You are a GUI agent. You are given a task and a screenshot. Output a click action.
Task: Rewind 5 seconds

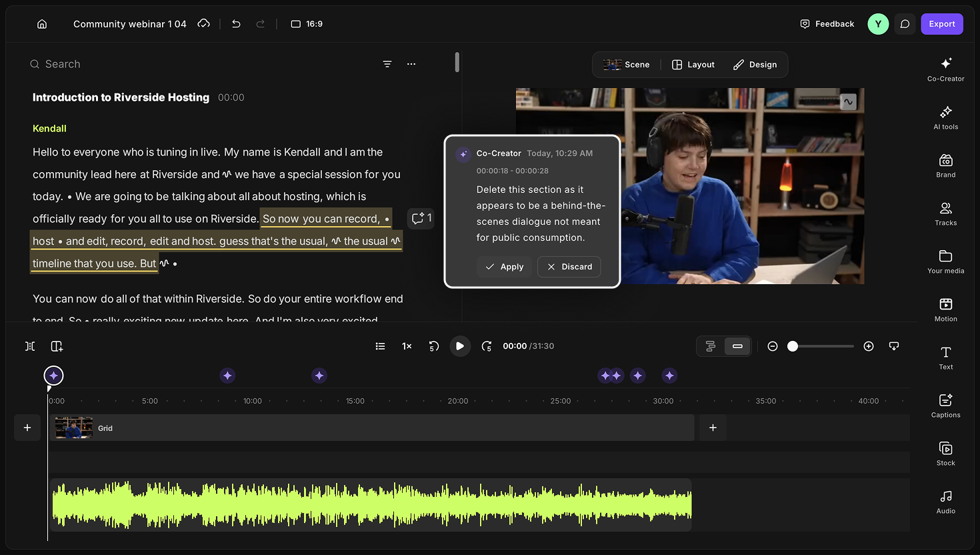point(433,346)
